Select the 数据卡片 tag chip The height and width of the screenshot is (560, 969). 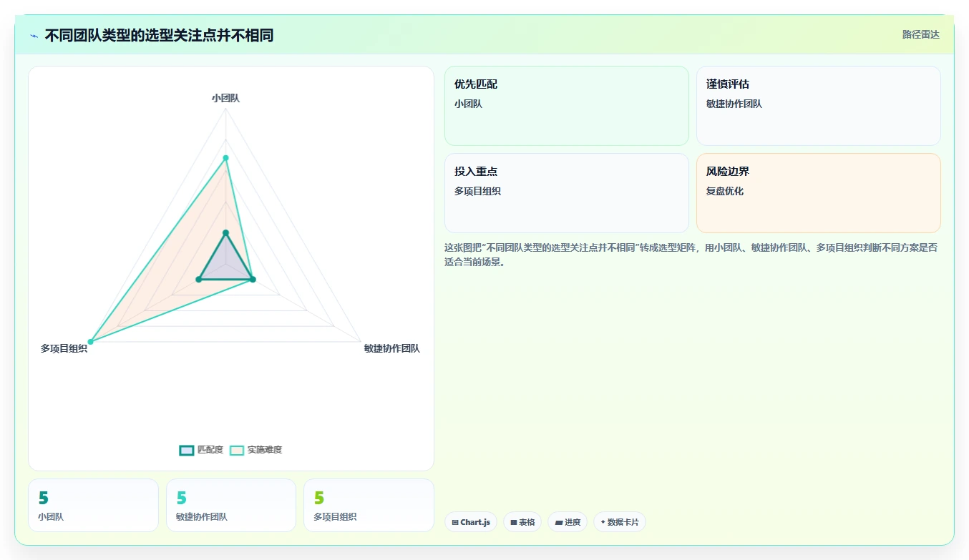pyautogui.click(x=619, y=522)
